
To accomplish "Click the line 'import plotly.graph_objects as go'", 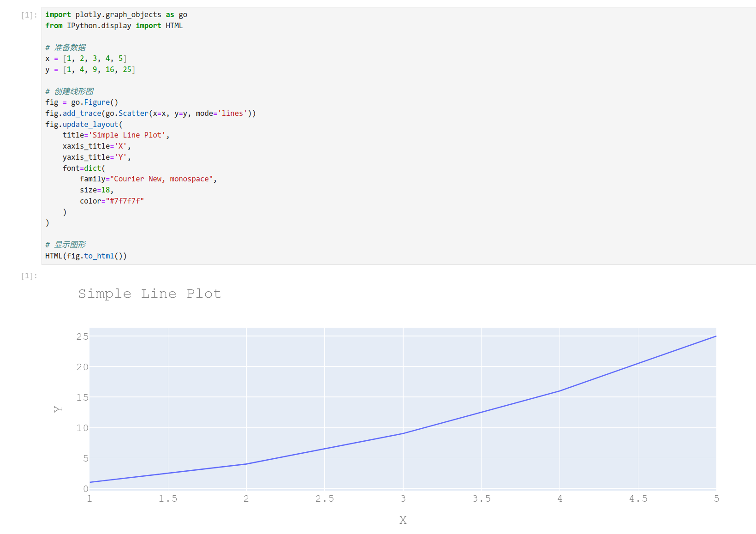I will coord(116,15).
